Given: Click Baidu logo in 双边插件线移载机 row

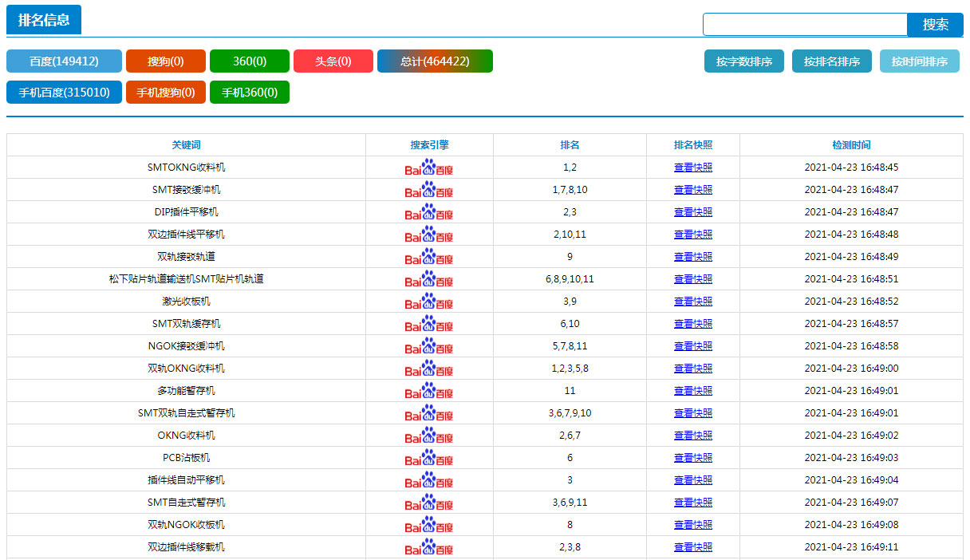Looking at the screenshot, I should click(x=429, y=547).
